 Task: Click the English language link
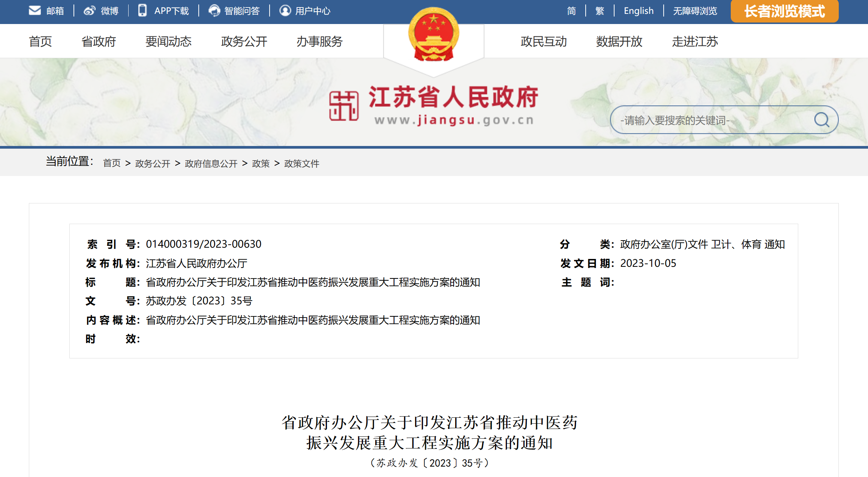pos(639,11)
